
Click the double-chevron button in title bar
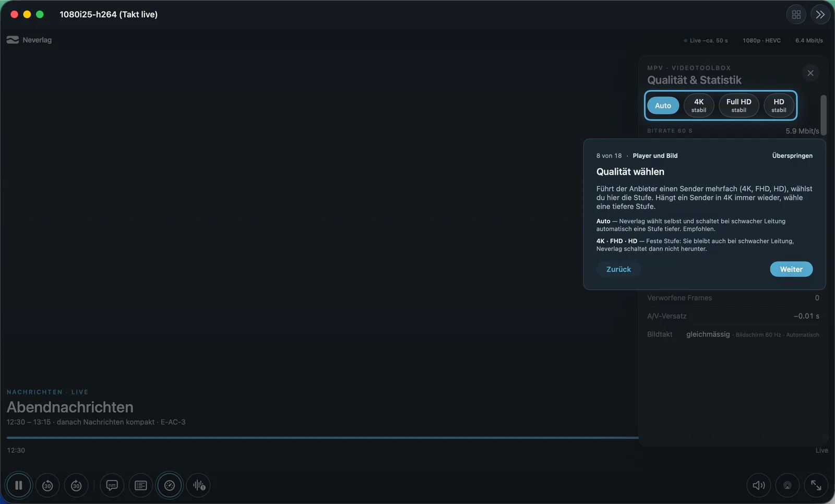coord(820,15)
